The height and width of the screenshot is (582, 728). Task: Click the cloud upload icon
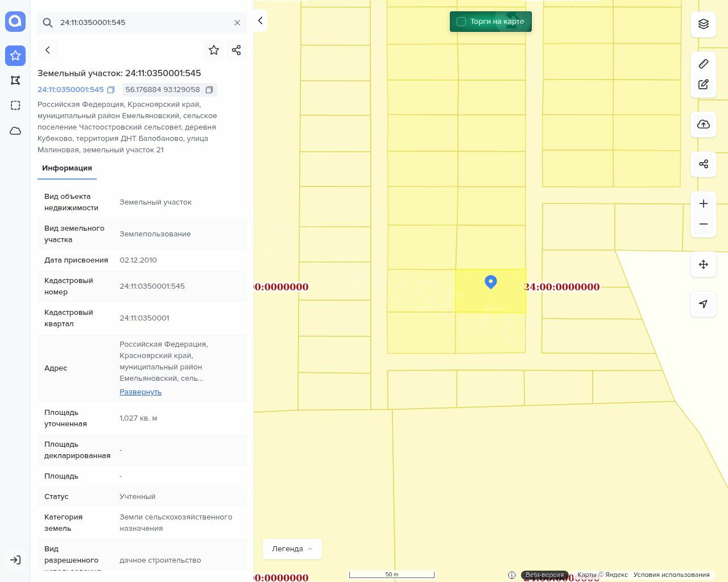704,124
